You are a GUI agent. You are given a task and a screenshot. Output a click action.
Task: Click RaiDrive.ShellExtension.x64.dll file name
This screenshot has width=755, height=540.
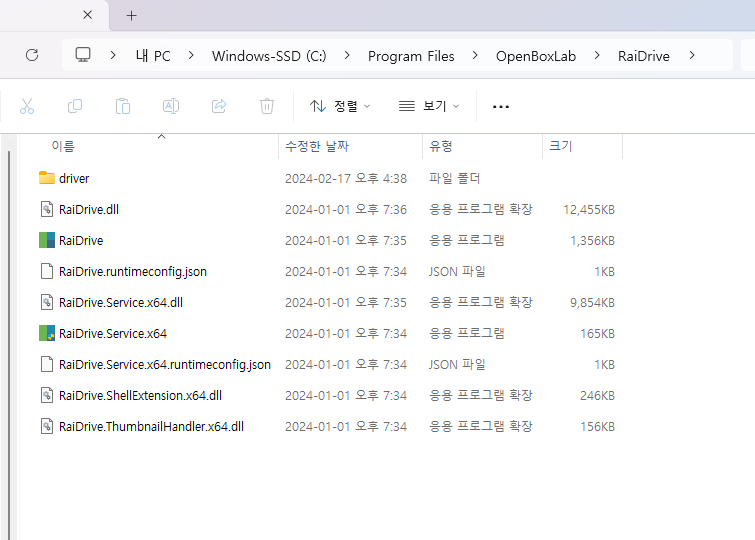click(x=140, y=395)
